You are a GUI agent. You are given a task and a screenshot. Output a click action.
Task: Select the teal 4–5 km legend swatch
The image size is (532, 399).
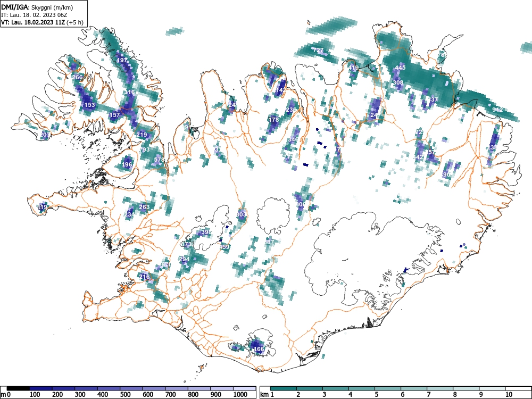[362, 388]
